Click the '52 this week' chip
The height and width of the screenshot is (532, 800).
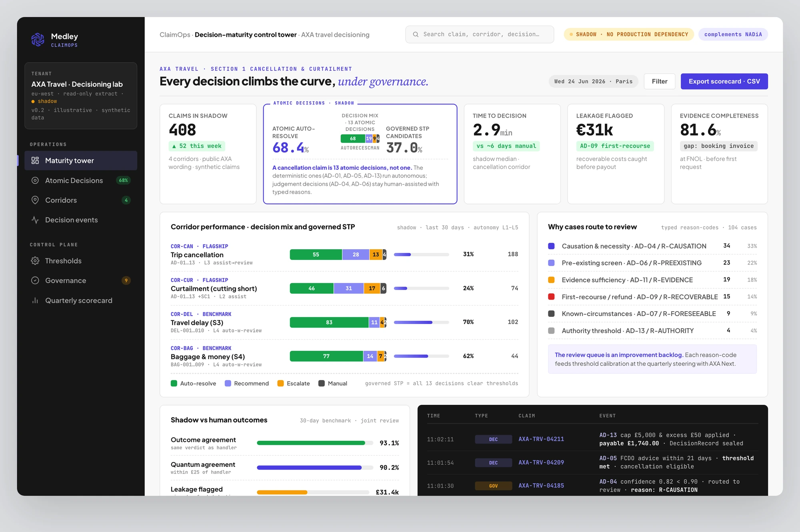(x=197, y=146)
